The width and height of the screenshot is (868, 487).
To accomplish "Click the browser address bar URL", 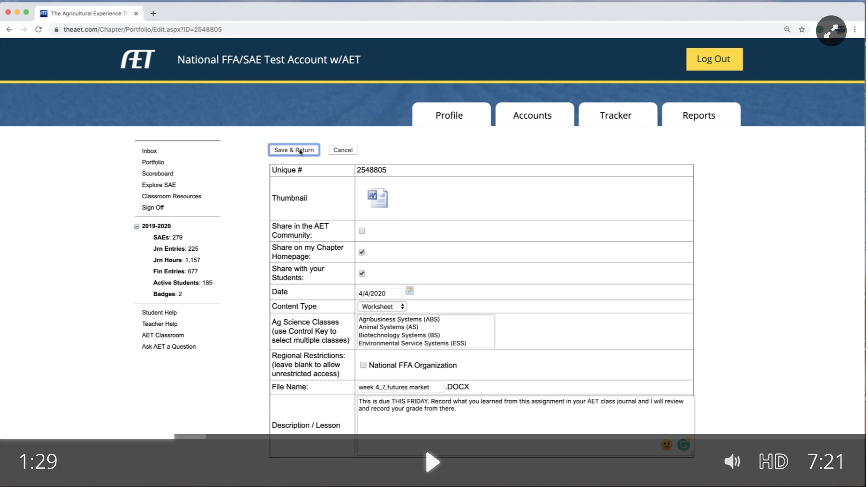I will click(143, 29).
